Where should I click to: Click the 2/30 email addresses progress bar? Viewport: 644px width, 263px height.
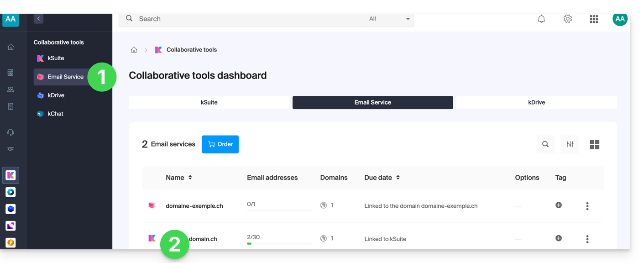(x=279, y=243)
